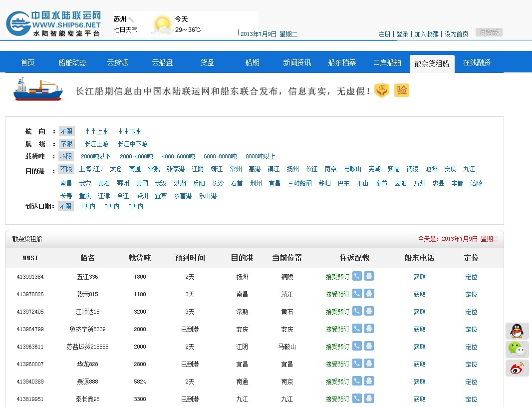
Task: Filter tonnage by 8000吨以上
Action: [261, 156]
